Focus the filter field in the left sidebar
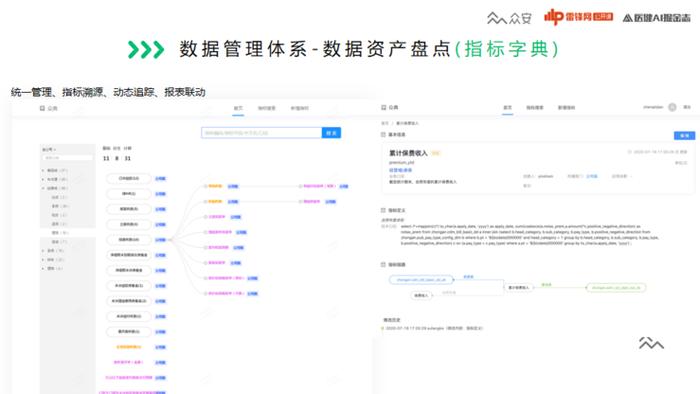 click(67, 158)
